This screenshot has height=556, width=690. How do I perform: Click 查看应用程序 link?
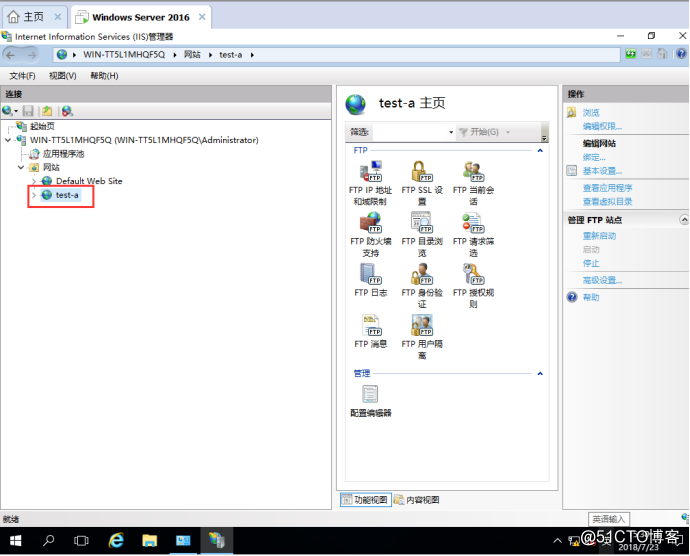tap(607, 188)
